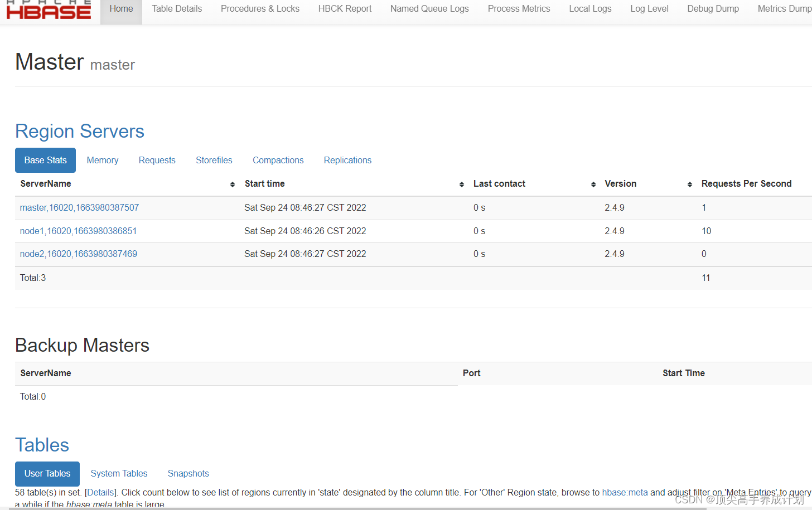The width and height of the screenshot is (812, 510).
Task: Open Table Details page
Action: tap(177, 9)
